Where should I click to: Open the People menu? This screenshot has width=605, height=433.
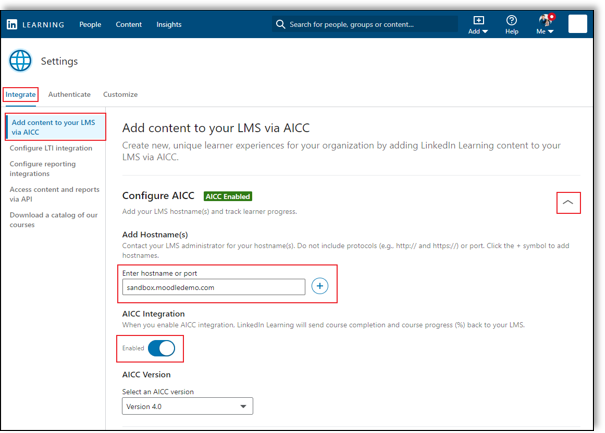pos(90,24)
